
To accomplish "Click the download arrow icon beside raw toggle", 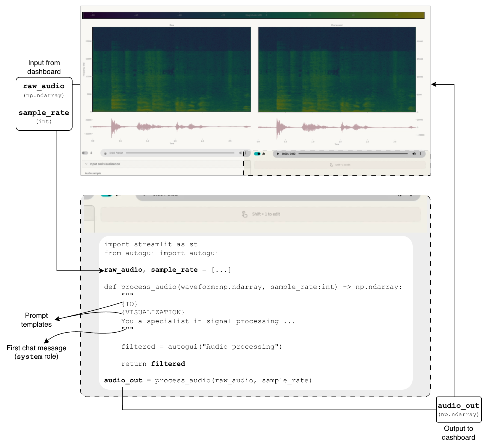I will point(91,153).
